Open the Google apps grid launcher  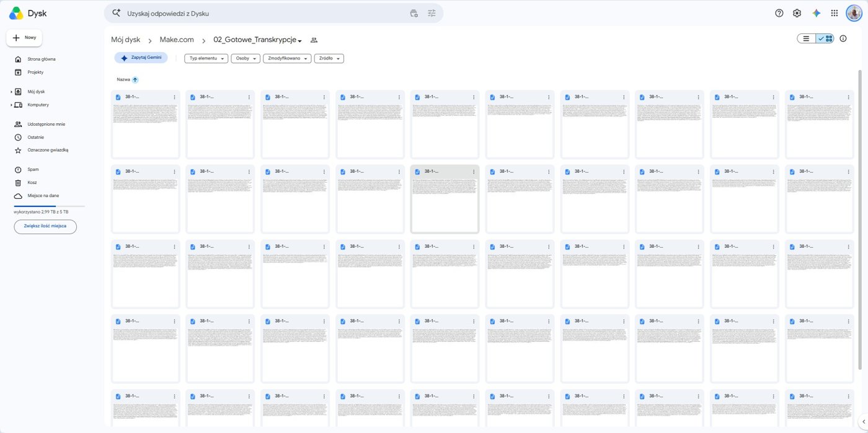(835, 13)
